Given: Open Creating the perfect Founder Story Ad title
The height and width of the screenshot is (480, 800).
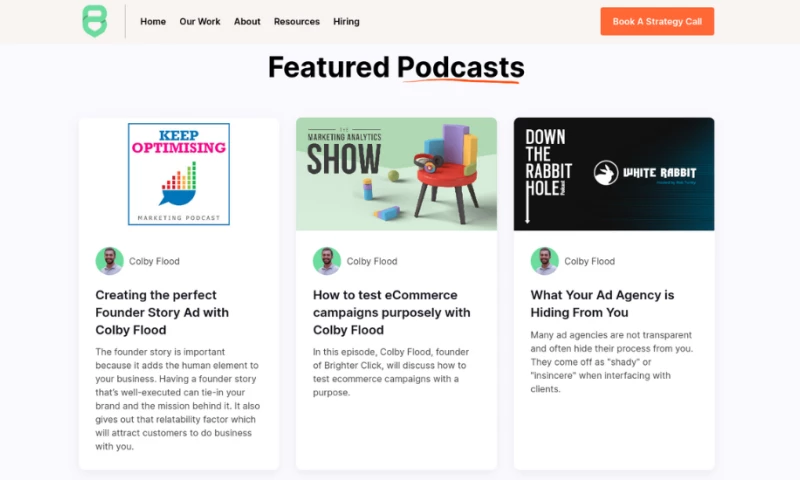Looking at the screenshot, I should click(x=162, y=312).
